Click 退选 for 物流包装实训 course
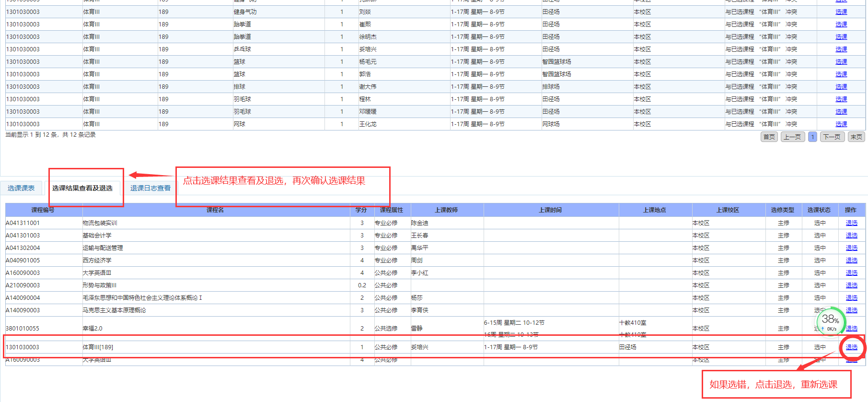This screenshot has height=402, width=868. pyautogui.click(x=852, y=223)
